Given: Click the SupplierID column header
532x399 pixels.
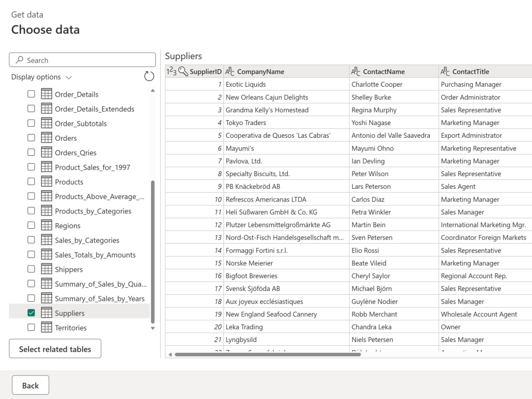Looking at the screenshot, I should point(194,71).
